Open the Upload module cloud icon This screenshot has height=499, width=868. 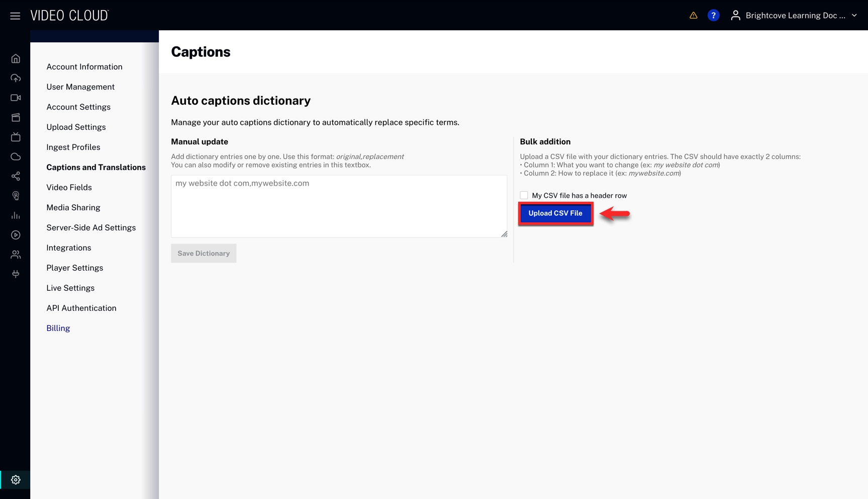click(16, 78)
